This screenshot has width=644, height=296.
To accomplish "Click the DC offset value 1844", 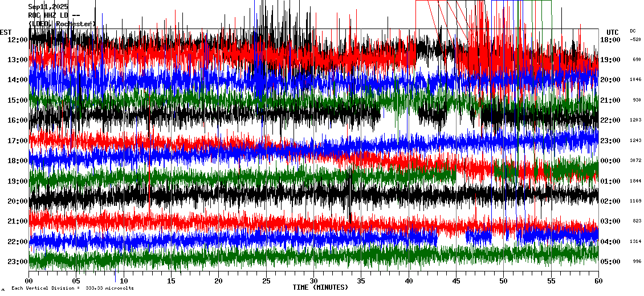I will click(635, 181).
